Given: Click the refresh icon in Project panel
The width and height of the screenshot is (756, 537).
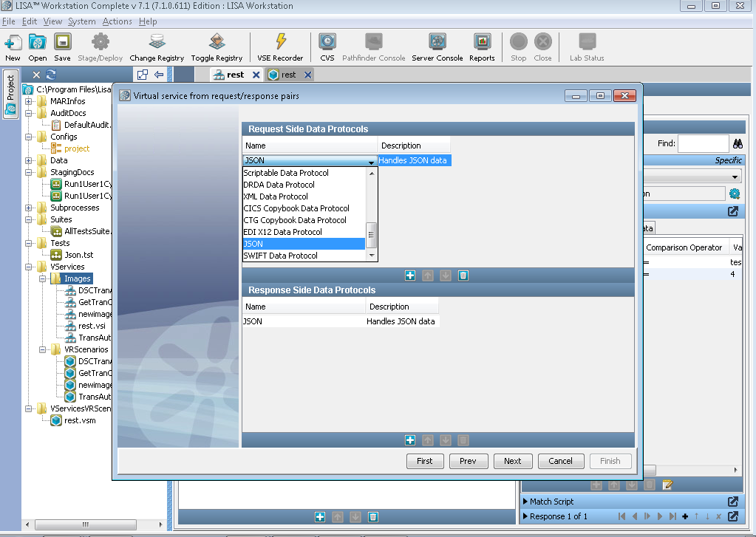Looking at the screenshot, I should 51,75.
